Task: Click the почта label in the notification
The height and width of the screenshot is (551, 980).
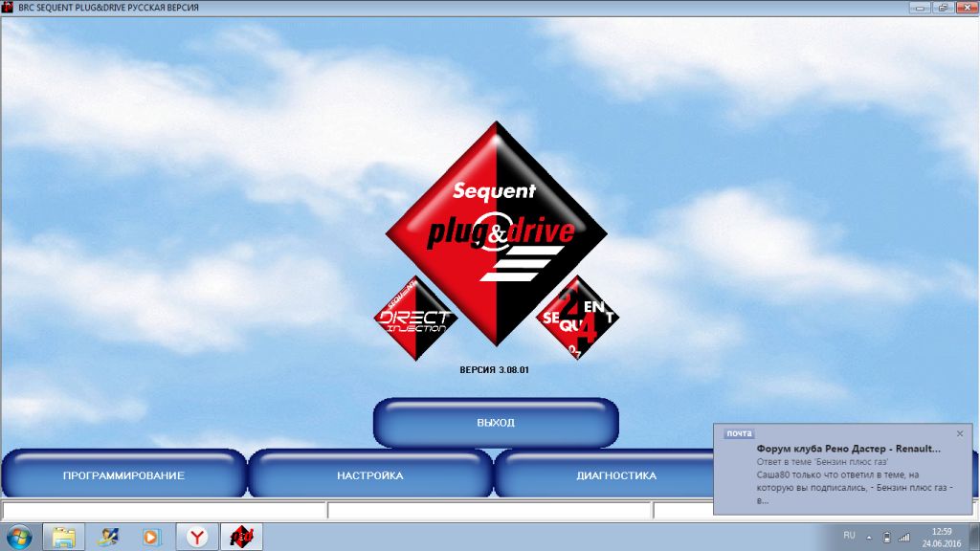Action: point(740,433)
